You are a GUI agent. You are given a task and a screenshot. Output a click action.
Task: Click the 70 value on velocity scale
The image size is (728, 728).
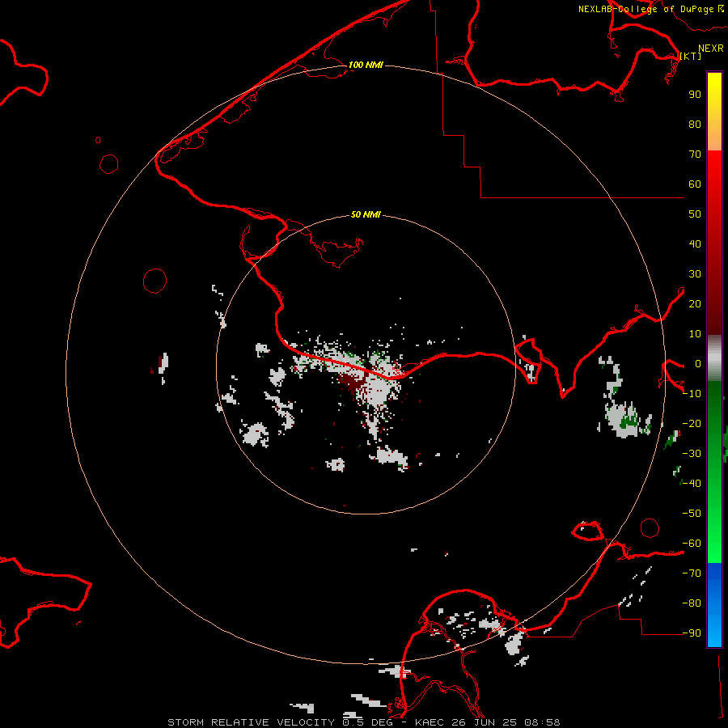click(695, 154)
